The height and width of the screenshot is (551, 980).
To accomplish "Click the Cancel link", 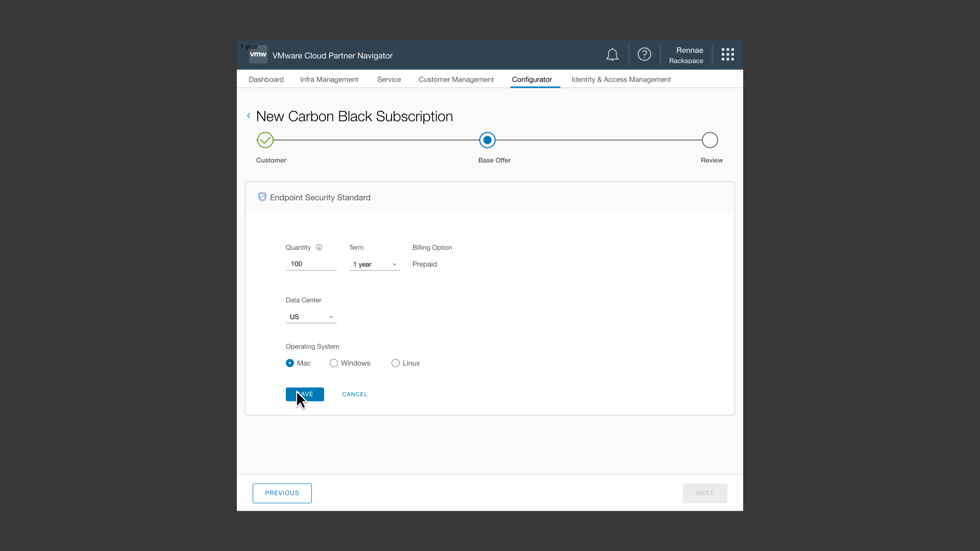I will click(x=354, y=394).
